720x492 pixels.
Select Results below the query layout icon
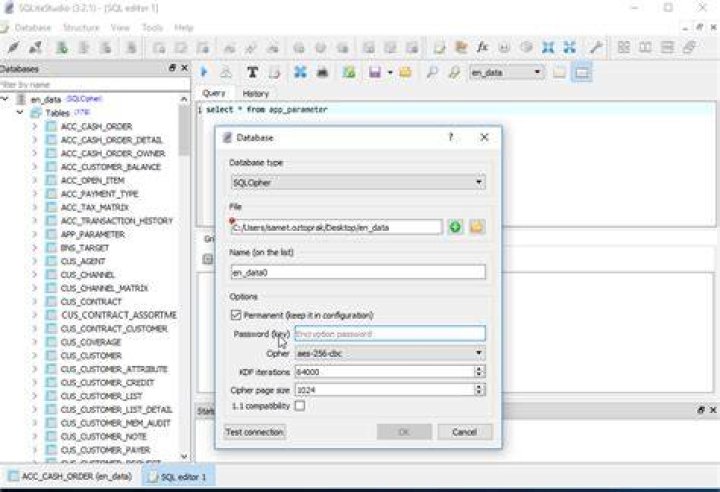click(581, 73)
